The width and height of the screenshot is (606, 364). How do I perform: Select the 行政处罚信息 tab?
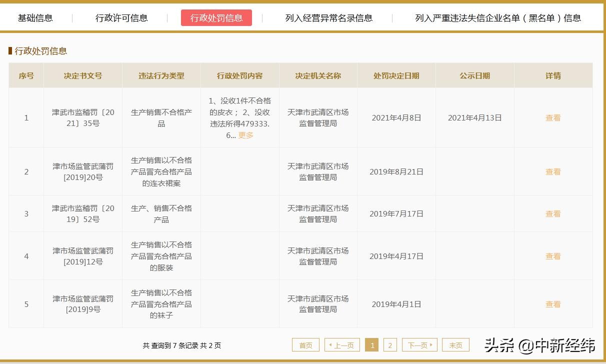216,17
